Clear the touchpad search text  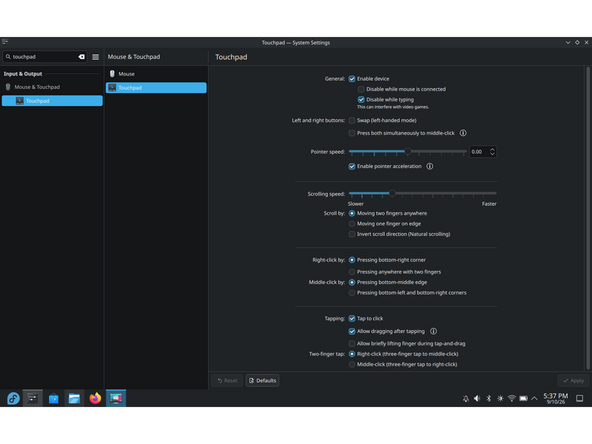click(x=81, y=57)
